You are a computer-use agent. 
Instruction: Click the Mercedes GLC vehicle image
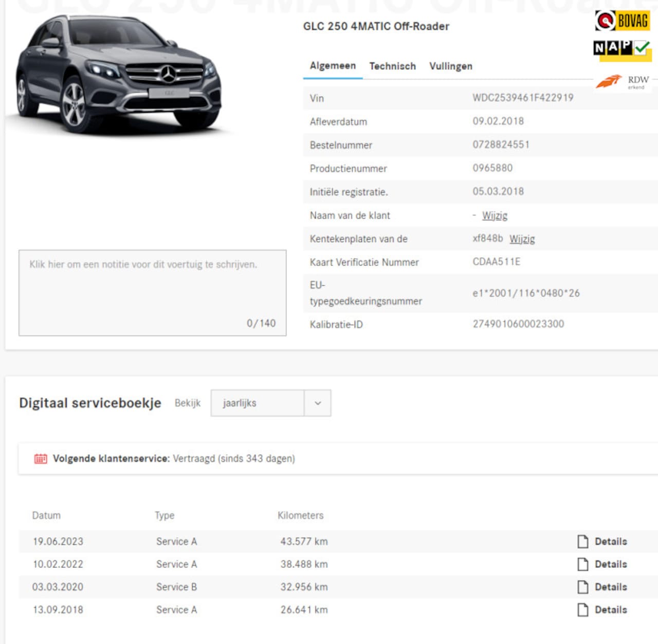(x=119, y=75)
